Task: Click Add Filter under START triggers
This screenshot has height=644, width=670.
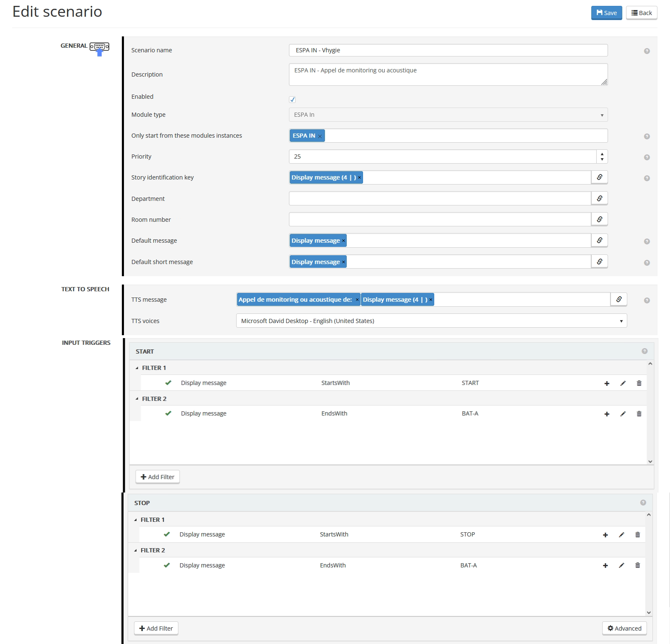Action: coord(157,477)
